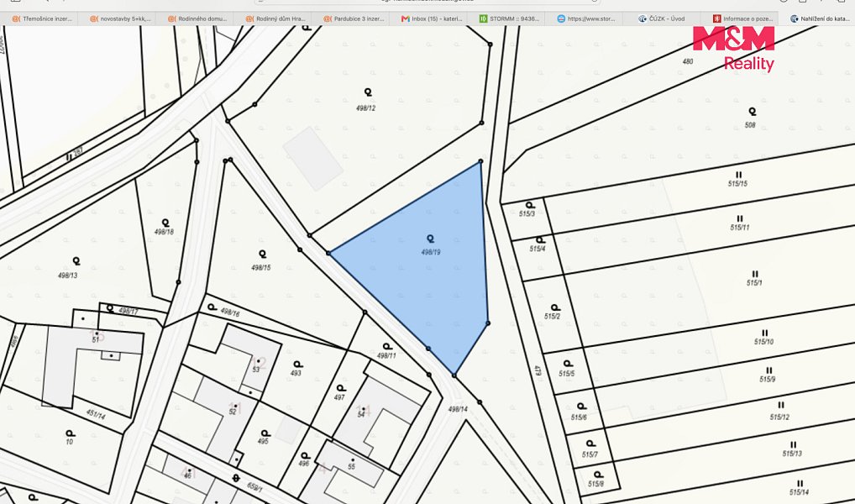Open the Rodinný dům Hra... tab

(275, 18)
